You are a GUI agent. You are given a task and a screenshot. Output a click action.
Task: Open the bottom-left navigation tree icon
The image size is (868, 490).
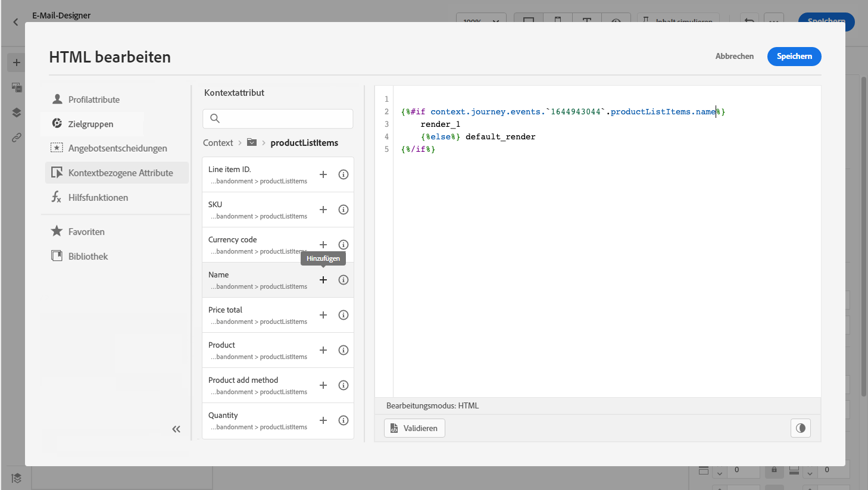tap(16, 477)
